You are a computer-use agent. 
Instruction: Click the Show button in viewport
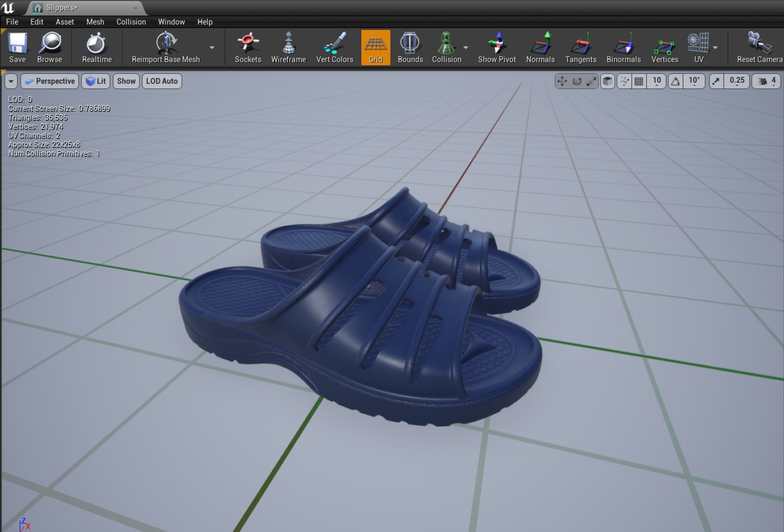click(126, 81)
